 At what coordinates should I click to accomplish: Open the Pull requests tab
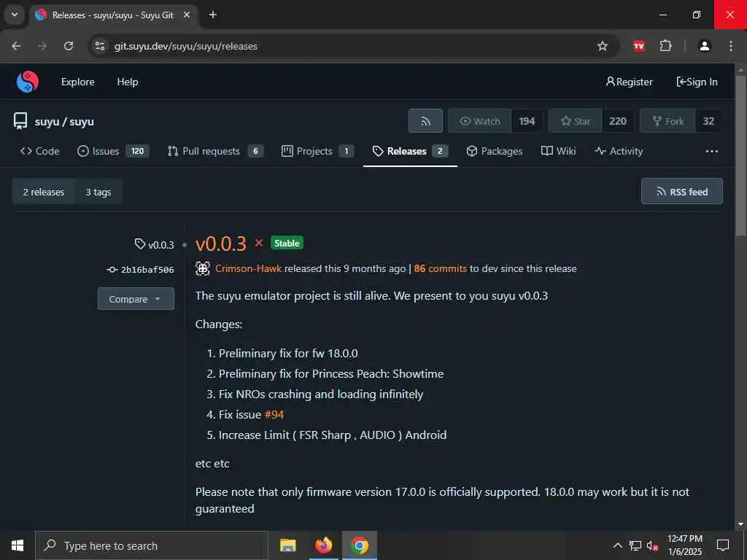point(215,151)
